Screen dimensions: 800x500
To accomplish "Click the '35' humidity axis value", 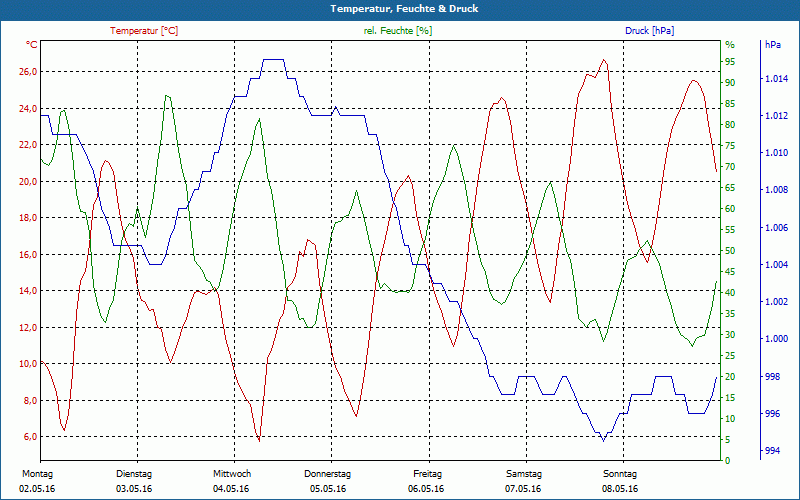I will click(730, 314).
